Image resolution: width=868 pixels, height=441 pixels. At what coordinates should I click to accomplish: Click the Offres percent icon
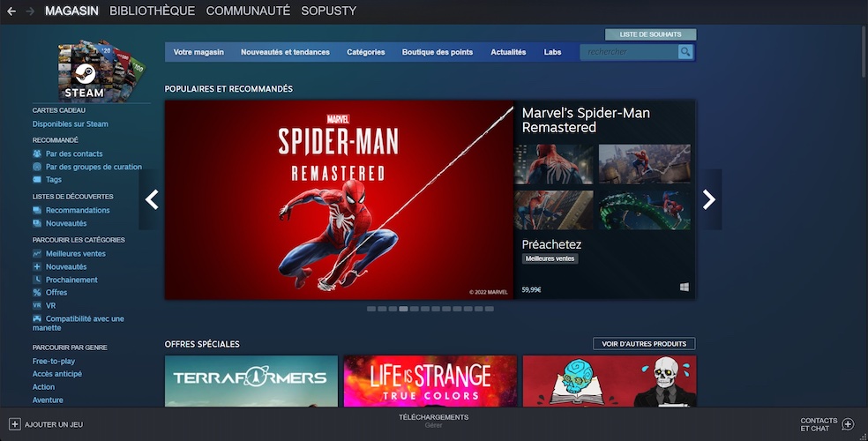pyautogui.click(x=37, y=292)
